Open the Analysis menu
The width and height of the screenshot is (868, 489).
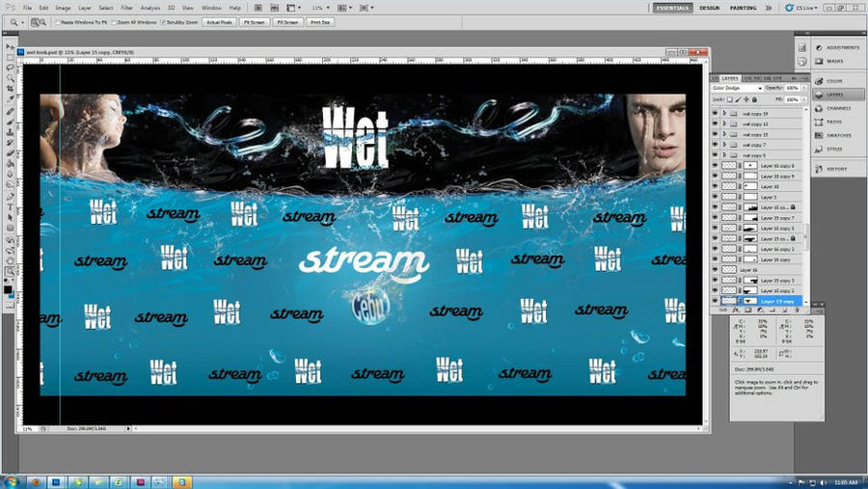click(x=150, y=8)
